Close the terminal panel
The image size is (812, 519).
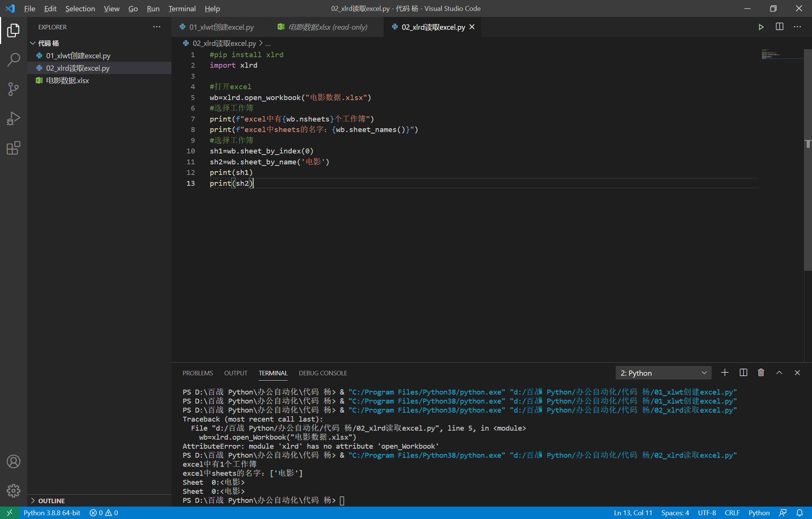[x=797, y=373]
